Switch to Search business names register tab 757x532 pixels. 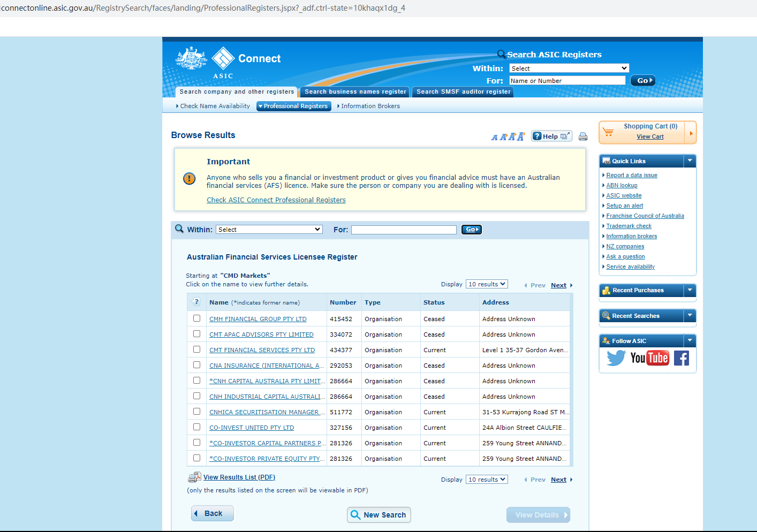pyautogui.click(x=355, y=92)
